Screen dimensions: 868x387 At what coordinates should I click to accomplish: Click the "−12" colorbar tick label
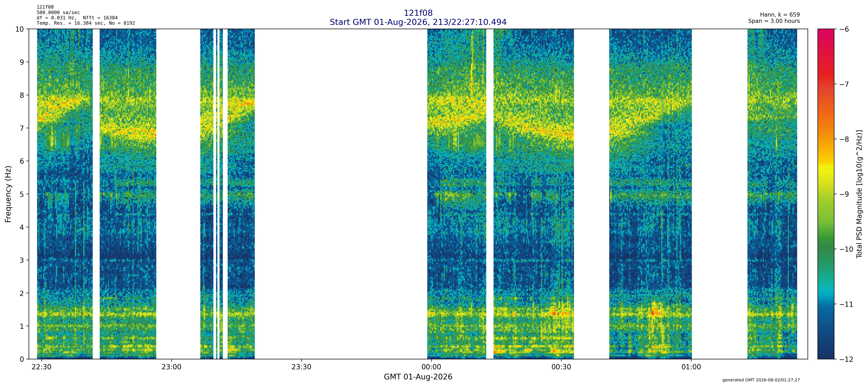[846, 359]
